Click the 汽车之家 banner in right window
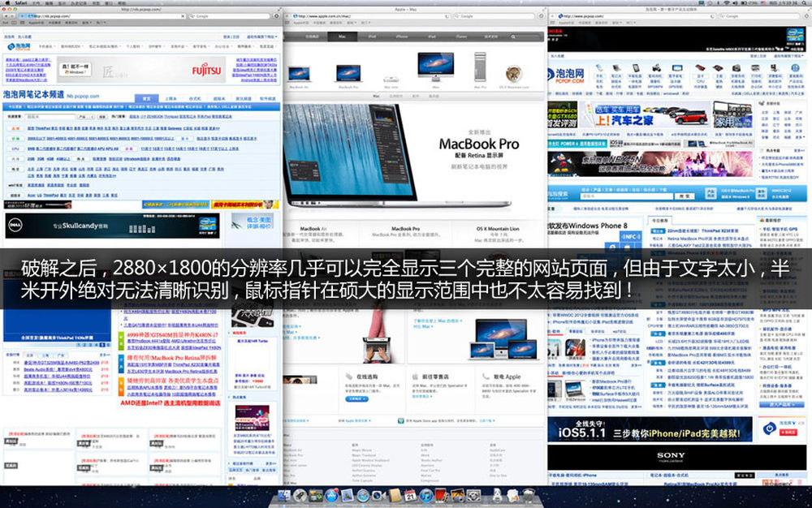 click(645, 114)
